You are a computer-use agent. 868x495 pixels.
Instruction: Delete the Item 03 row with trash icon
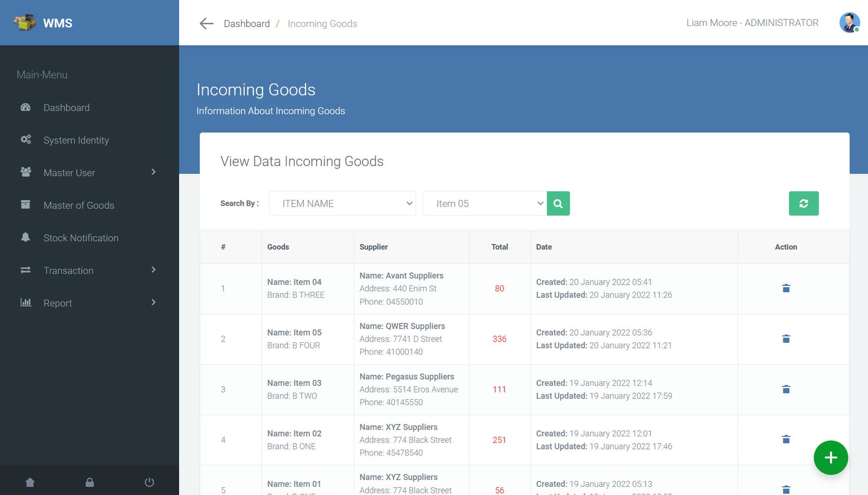click(786, 389)
